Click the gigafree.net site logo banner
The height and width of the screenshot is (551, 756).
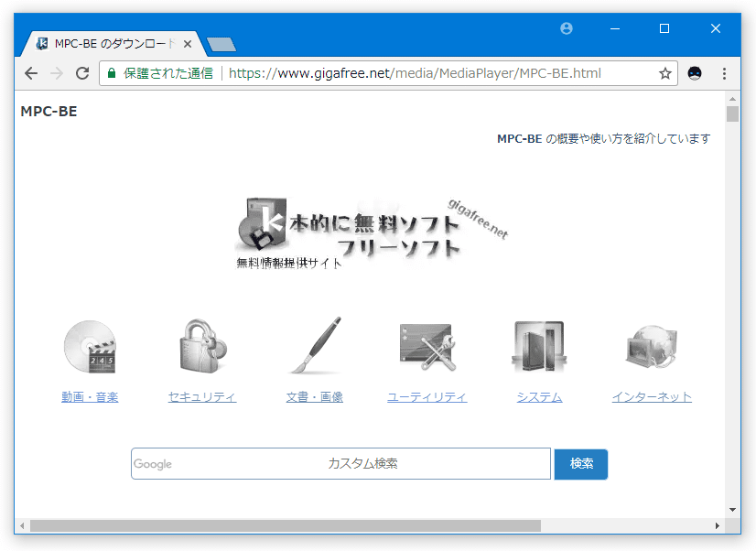372,232
